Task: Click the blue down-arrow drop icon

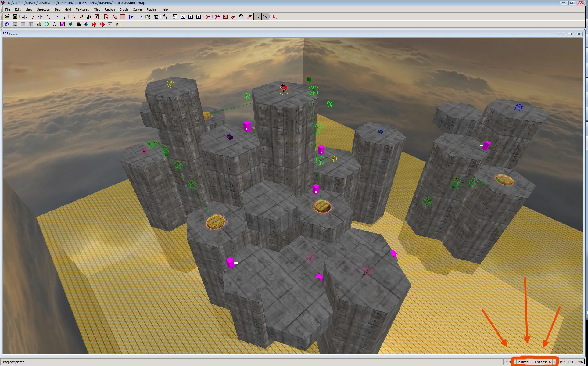Action: click(x=86, y=24)
